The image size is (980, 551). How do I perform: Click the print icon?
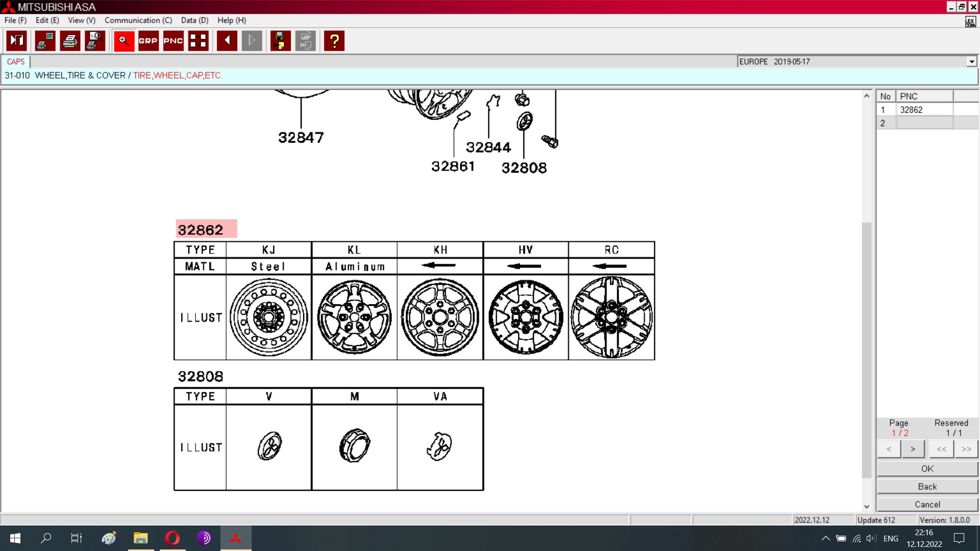click(70, 41)
